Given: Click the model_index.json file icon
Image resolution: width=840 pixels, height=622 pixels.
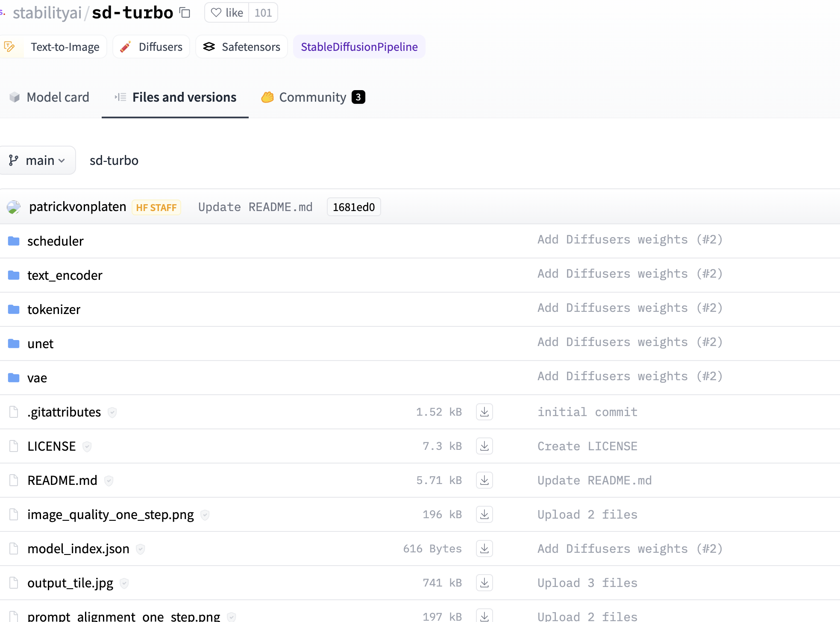Looking at the screenshot, I should click(14, 549).
